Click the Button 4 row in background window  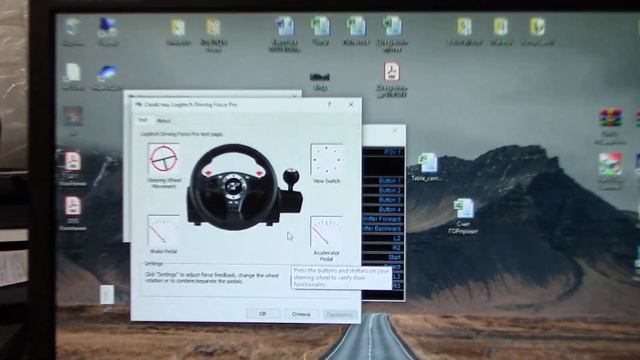click(383, 209)
